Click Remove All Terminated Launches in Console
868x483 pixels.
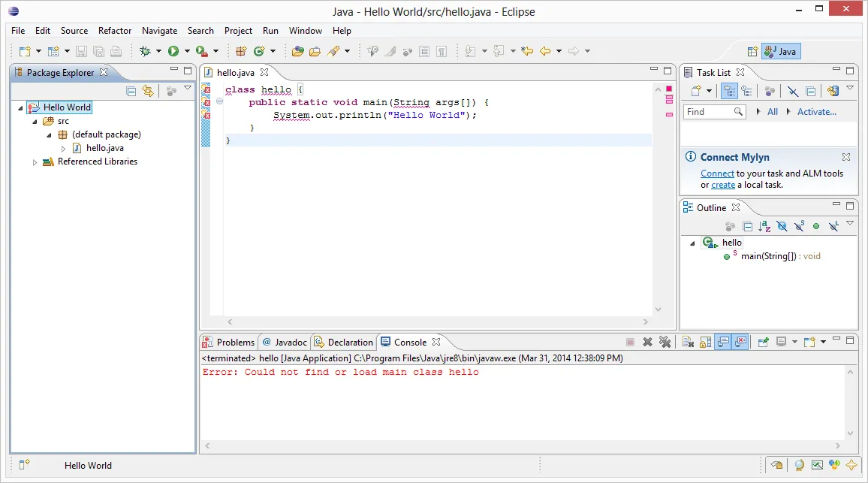coord(665,342)
